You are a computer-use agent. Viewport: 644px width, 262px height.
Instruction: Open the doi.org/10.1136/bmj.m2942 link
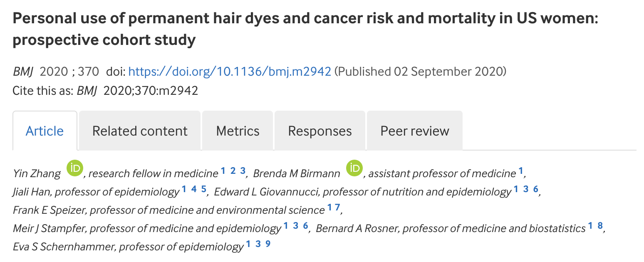[x=230, y=72]
